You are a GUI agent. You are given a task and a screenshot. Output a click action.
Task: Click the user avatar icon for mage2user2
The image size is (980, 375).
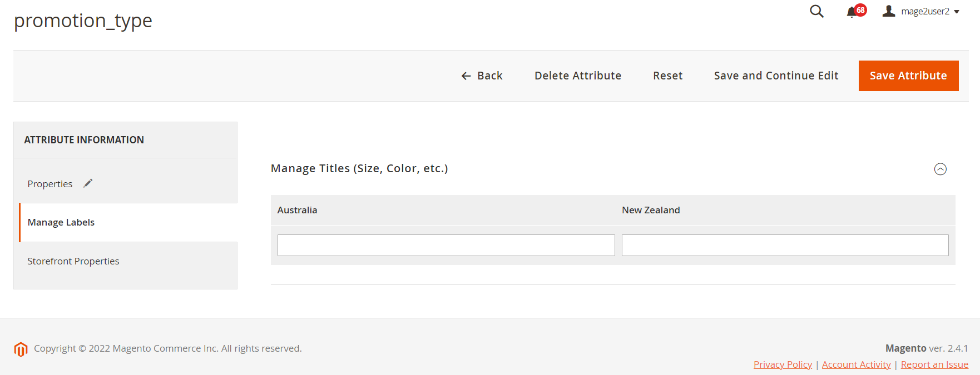(x=888, y=11)
